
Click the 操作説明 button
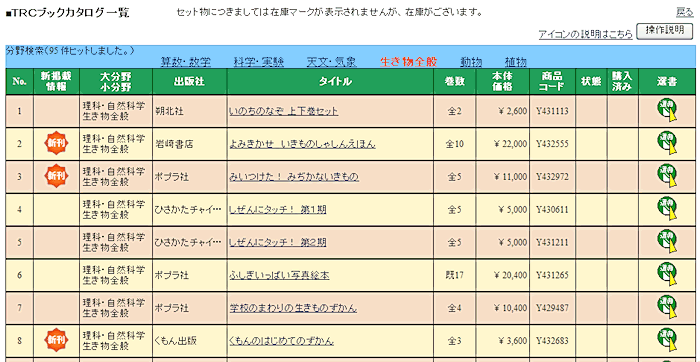pos(664,31)
